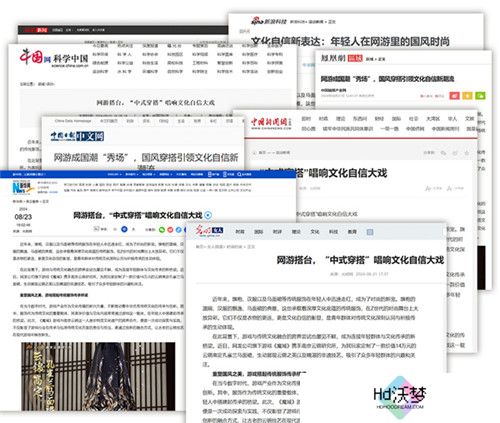The height and width of the screenshot is (423, 500).
Task: Click 科学中国 page headline 网游搭台
Action: [156, 102]
